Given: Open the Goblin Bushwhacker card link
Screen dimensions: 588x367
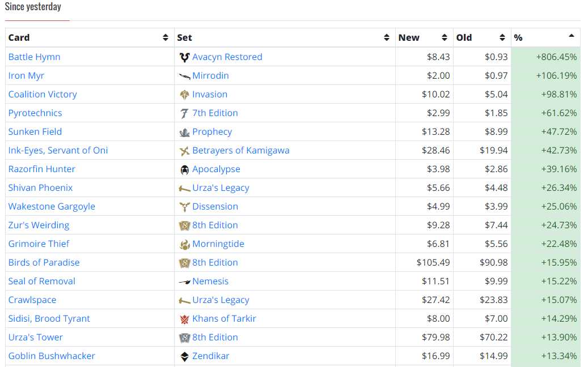Looking at the screenshot, I should [x=52, y=356].
